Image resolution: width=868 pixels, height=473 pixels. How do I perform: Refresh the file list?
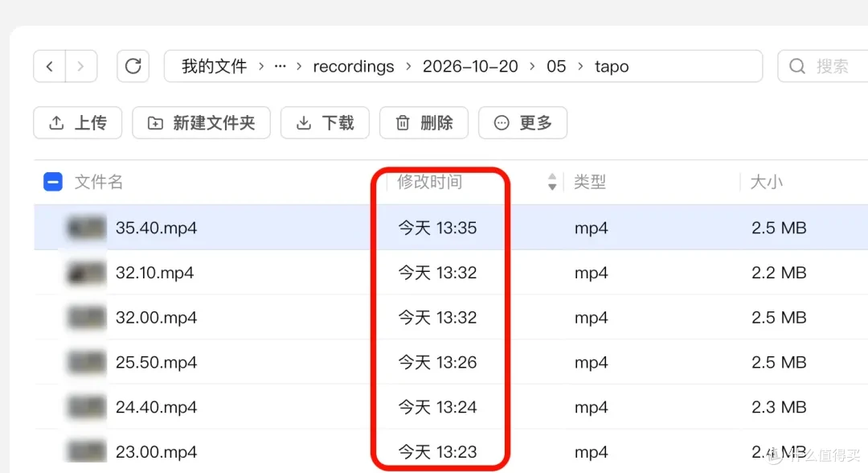(133, 67)
